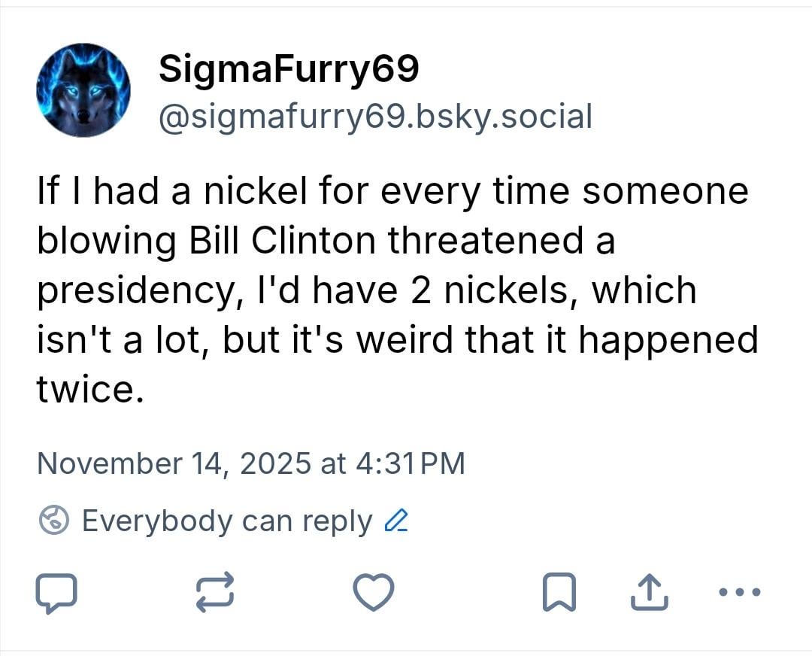The width and height of the screenshot is (812, 656).
Task: Repost this post using the arrows icon
Action: pos(215,593)
